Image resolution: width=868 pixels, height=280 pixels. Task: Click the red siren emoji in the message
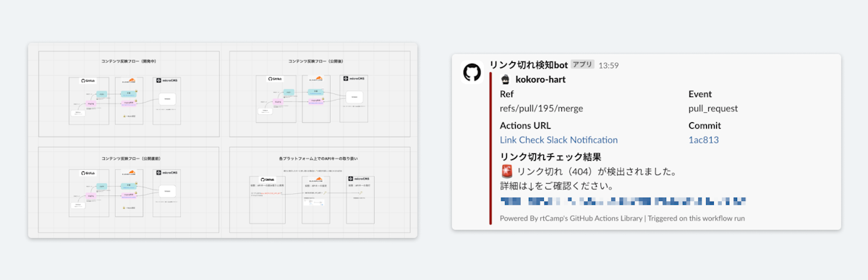pos(506,172)
